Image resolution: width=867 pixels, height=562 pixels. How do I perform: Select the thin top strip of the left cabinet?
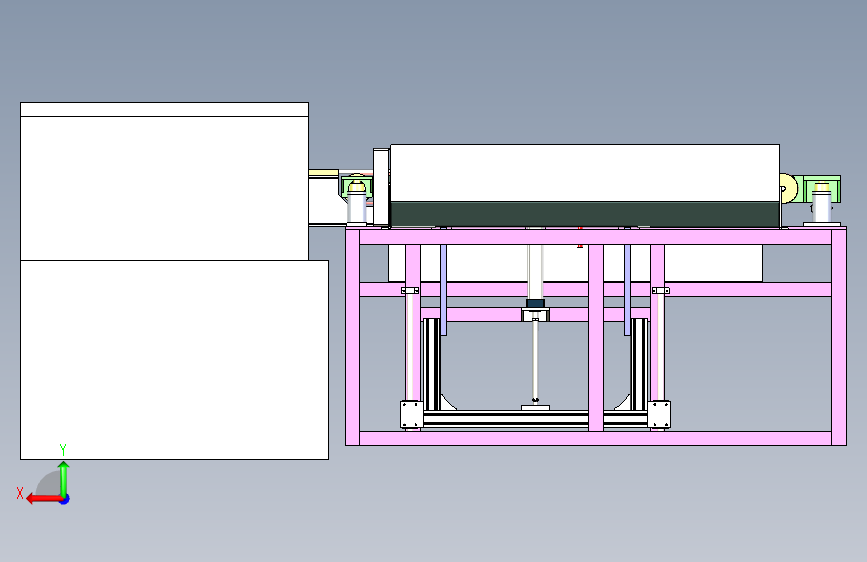tap(164, 110)
